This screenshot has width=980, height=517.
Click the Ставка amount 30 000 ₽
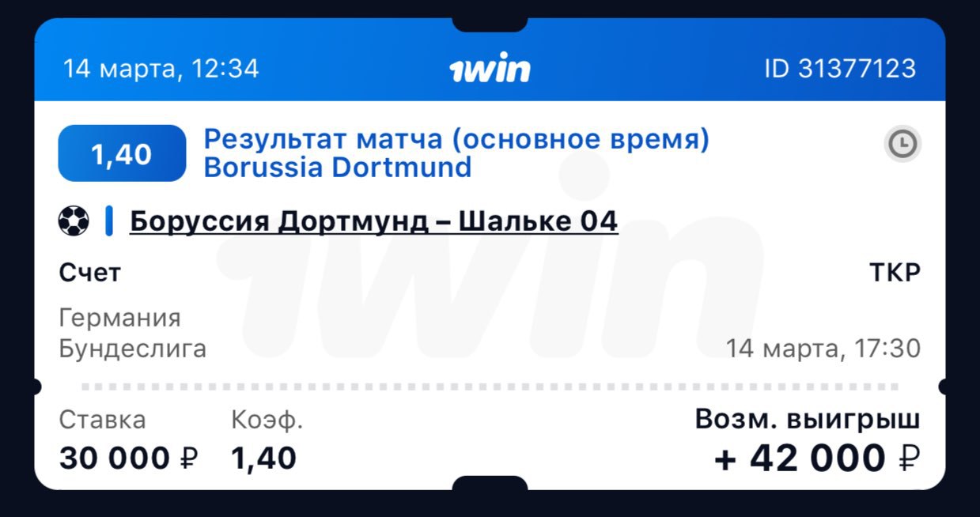coord(129,458)
